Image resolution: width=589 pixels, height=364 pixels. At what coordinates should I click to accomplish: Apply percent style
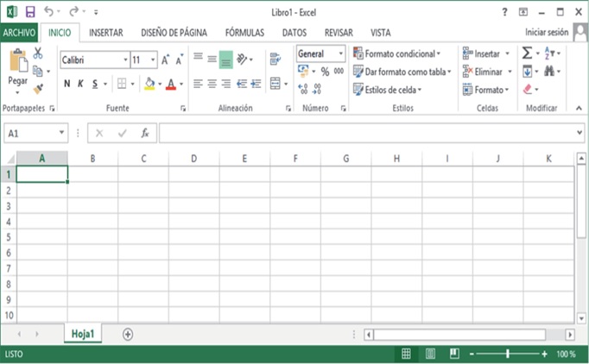point(325,72)
